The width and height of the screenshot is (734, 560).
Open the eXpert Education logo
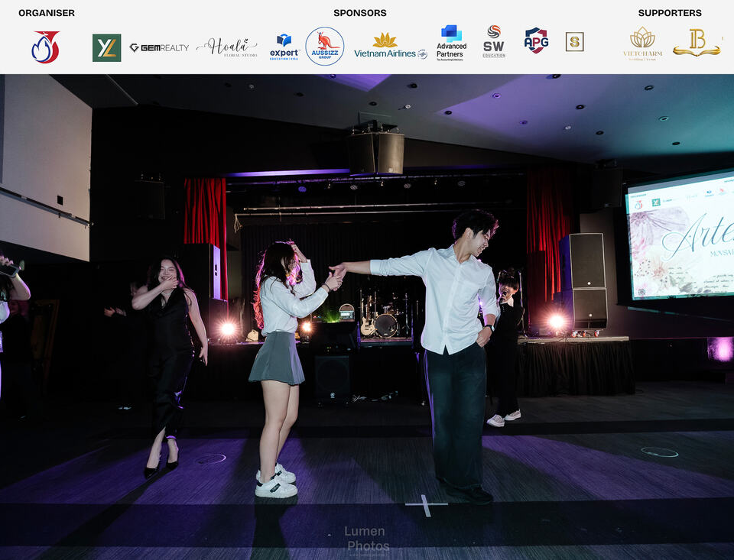pos(284,47)
